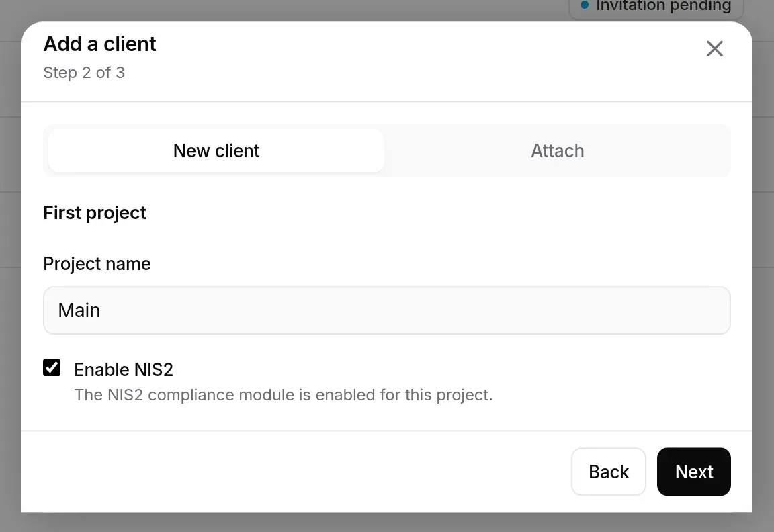Click the dimmed backdrop below the dialog
The height and width of the screenshot is (532, 774).
coord(387,522)
